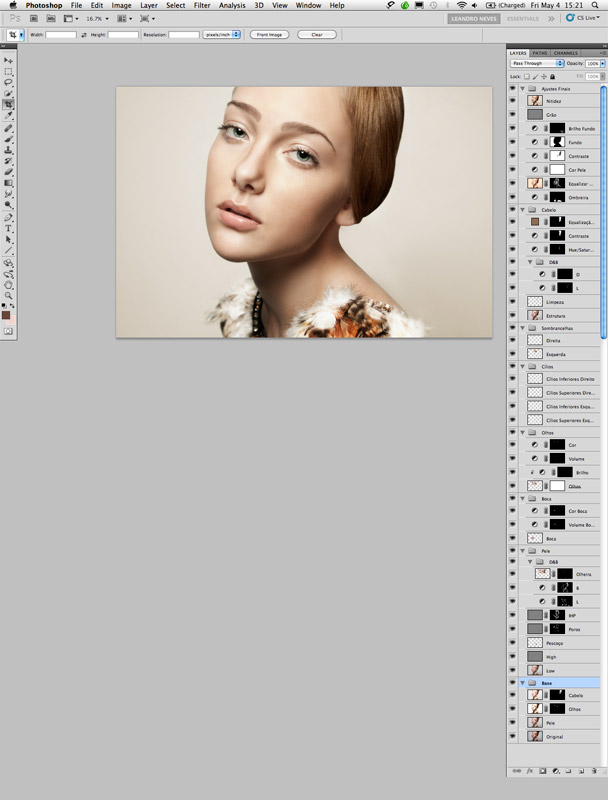The width and height of the screenshot is (608, 800).
Task: Select the Crop tool in toolbox
Action: coord(8,104)
